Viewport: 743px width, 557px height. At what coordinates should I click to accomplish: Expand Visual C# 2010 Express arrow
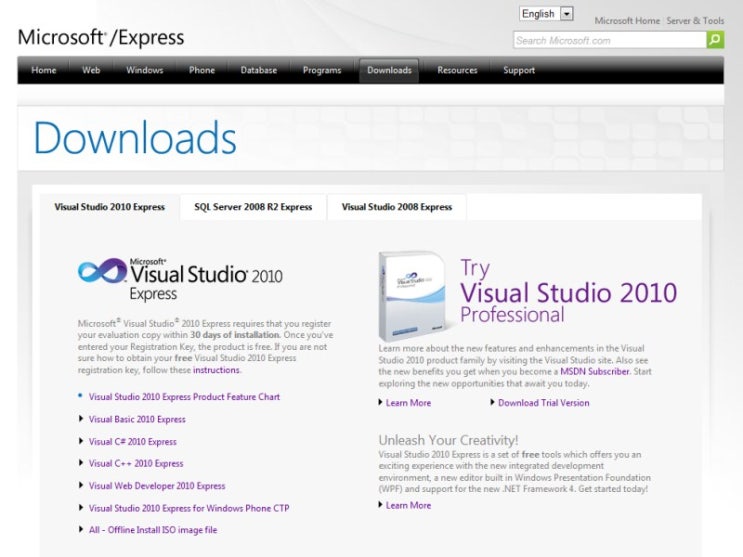81,441
